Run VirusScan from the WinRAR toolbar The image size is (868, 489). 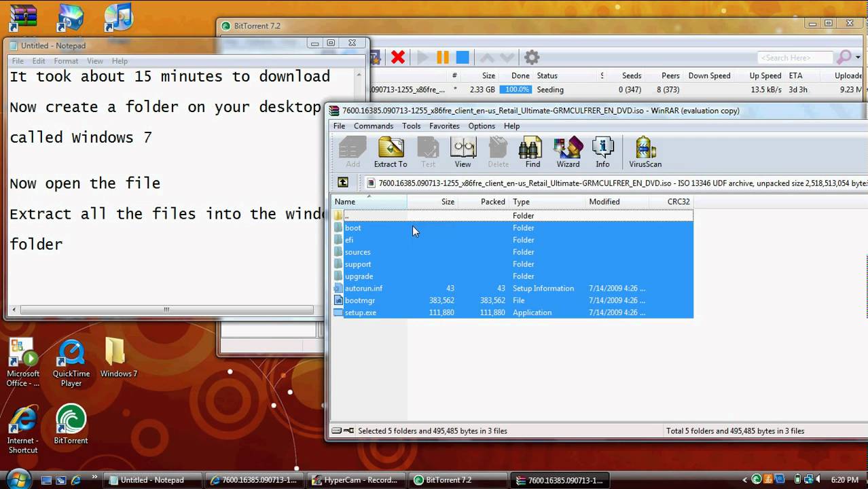point(645,152)
